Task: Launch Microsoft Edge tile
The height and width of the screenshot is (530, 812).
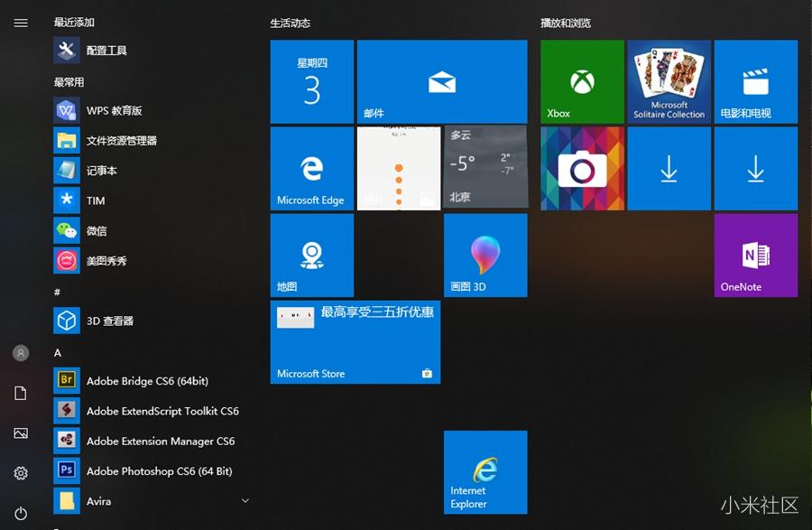Action: coord(312,168)
